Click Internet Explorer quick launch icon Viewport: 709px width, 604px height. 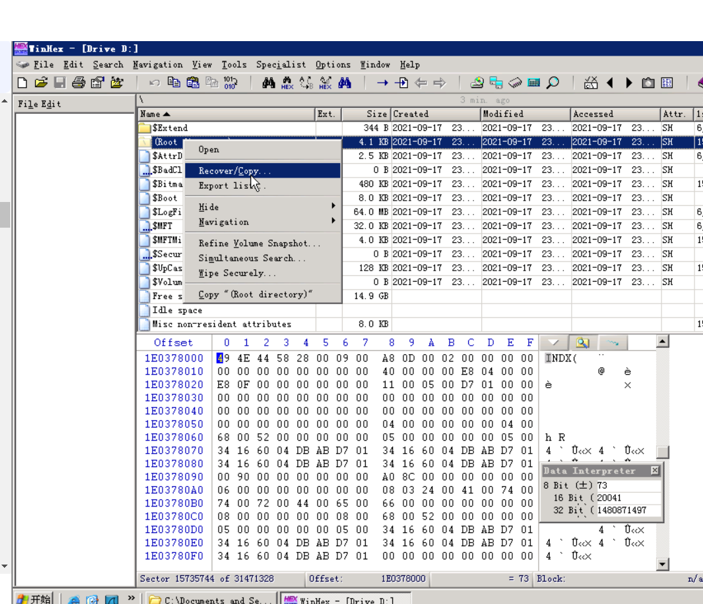click(x=74, y=599)
